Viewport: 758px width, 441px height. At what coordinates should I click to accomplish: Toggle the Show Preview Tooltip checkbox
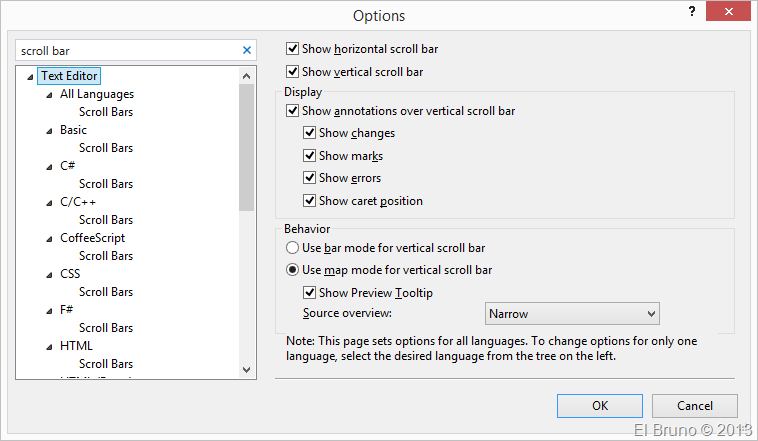tap(310, 293)
